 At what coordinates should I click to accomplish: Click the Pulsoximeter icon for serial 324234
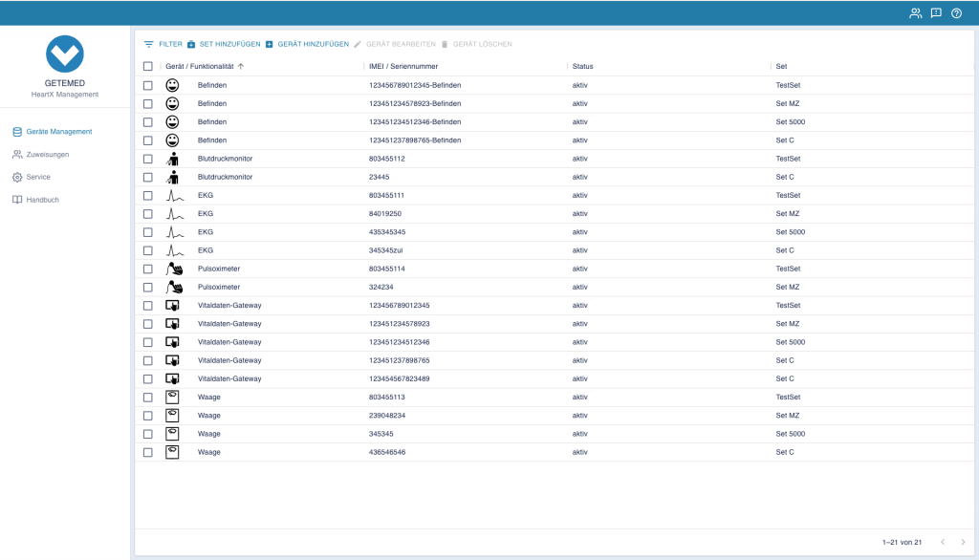point(173,287)
